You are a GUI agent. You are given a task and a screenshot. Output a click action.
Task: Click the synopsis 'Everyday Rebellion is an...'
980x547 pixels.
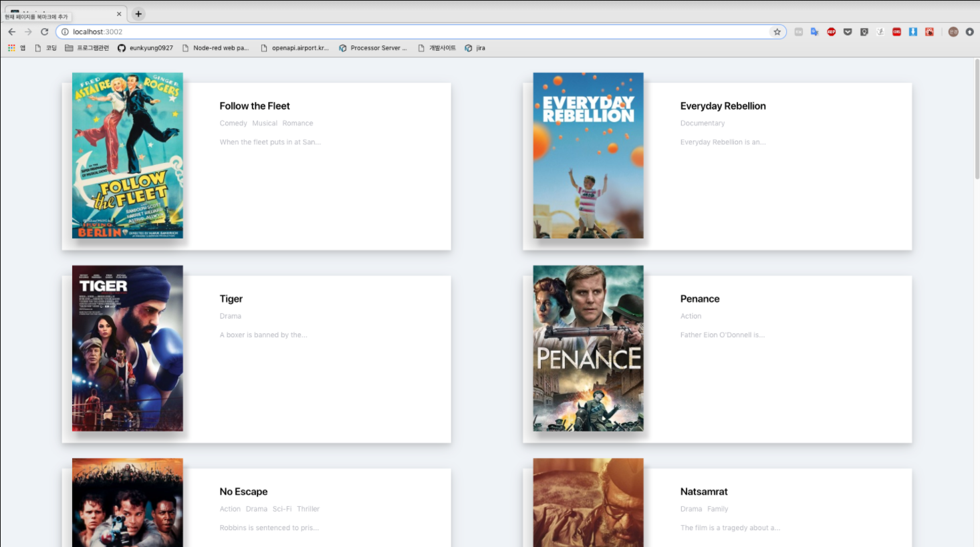coord(723,142)
